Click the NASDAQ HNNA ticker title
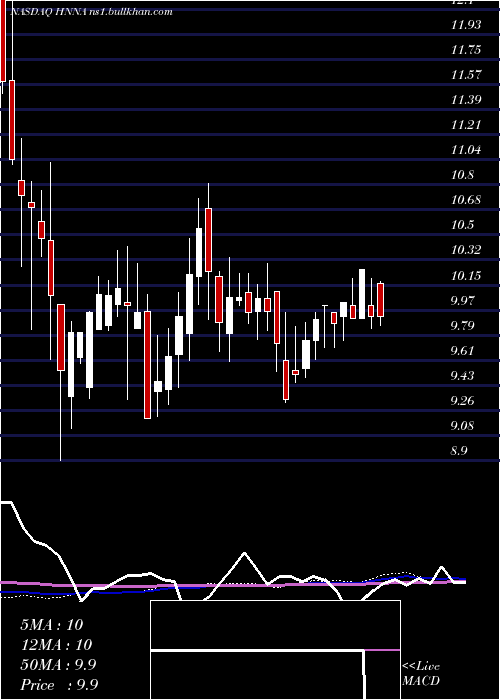This screenshot has width=500, height=700. pos(91,12)
